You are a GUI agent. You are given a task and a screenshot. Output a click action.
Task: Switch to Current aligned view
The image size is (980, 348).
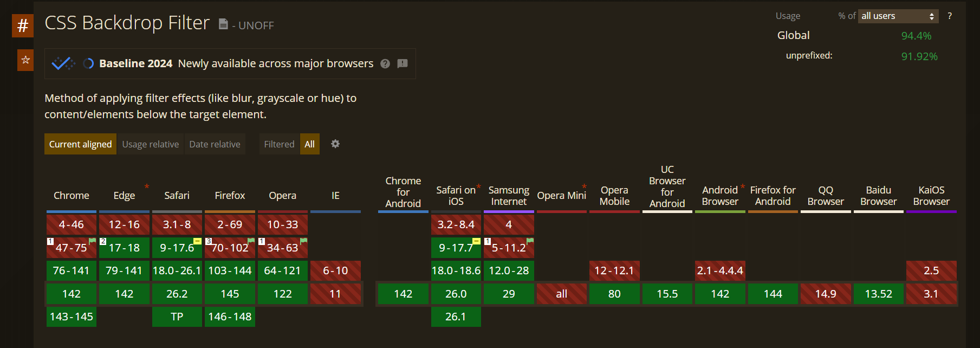coord(80,144)
